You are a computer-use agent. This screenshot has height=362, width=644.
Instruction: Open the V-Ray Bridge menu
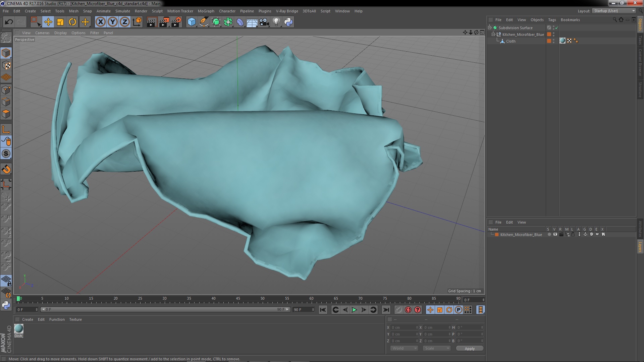click(x=287, y=11)
